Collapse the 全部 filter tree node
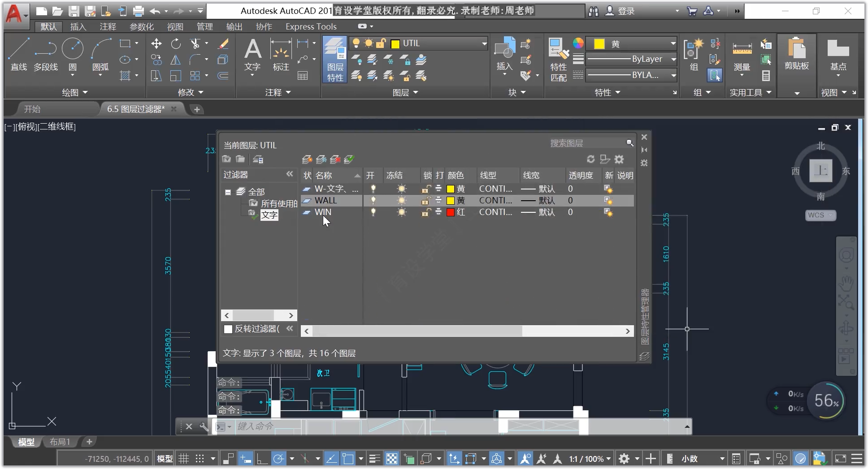Viewport: 868px width, 469px height. [x=228, y=192]
